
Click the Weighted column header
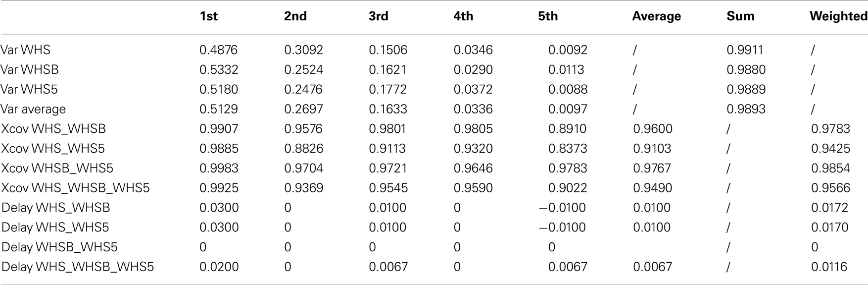click(x=838, y=16)
